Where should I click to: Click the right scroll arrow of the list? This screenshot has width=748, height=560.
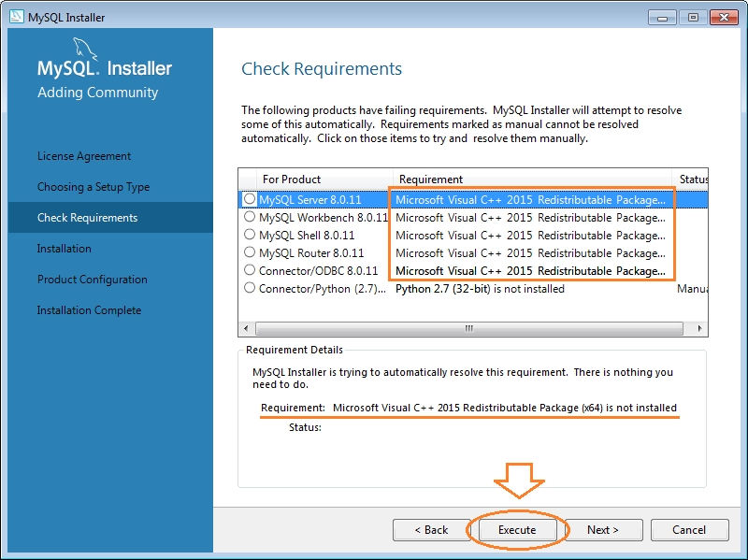(699, 328)
